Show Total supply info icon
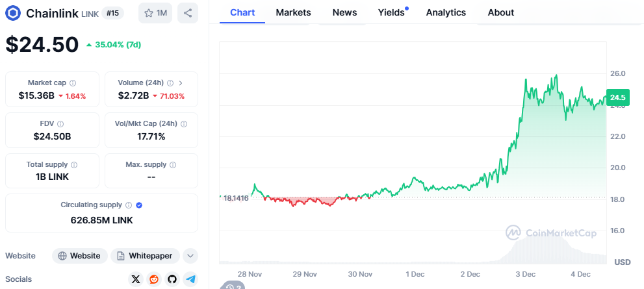Viewport: 644px width, 289px height. (74, 164)
